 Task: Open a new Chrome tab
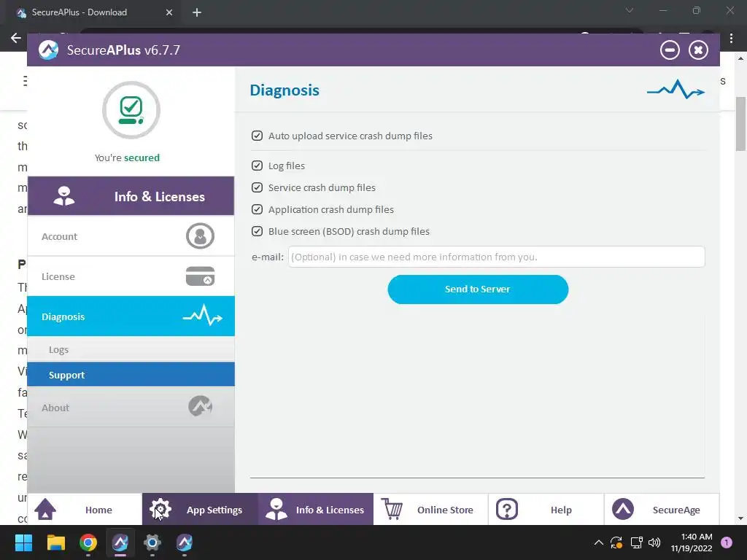tap(197, 12)
